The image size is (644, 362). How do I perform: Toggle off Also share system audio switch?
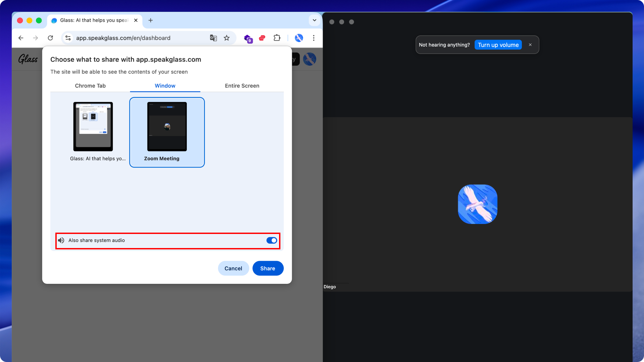tap(272, 240)
